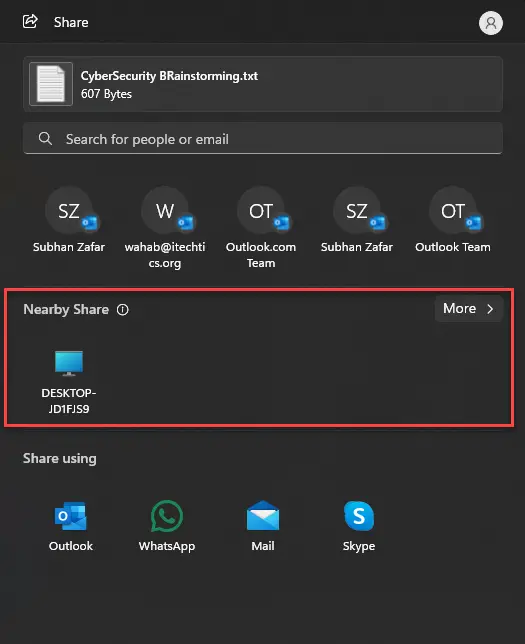
Task: Share using the Mail app
Action: tap(263, 526)
